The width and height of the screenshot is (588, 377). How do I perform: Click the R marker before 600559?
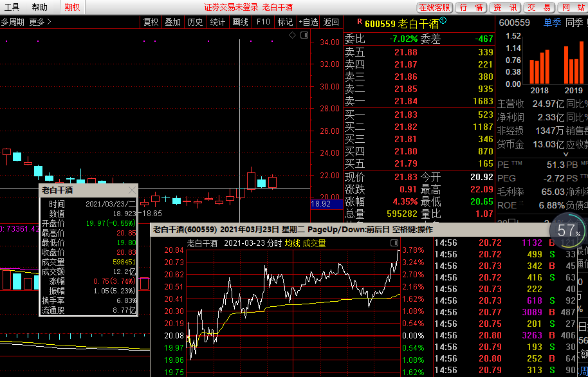[x=360, y=22]
